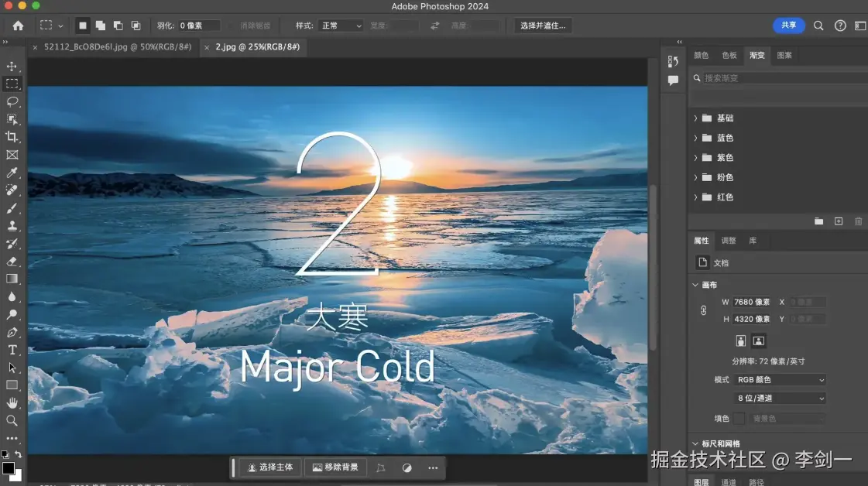Screen dimensions: 868x486
Task: Select the Move tool
Action: click(x=12, y=67)
